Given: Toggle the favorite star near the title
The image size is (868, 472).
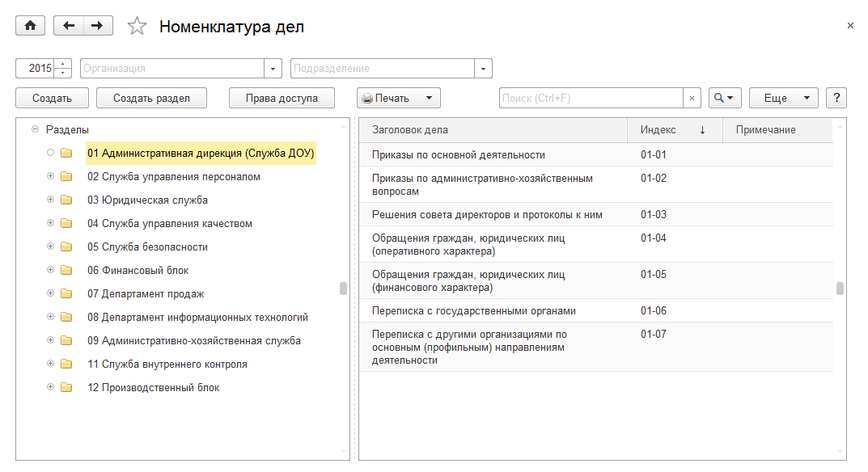Looking at the screenshot, I should pyautogui.click(x=137, y=25).
